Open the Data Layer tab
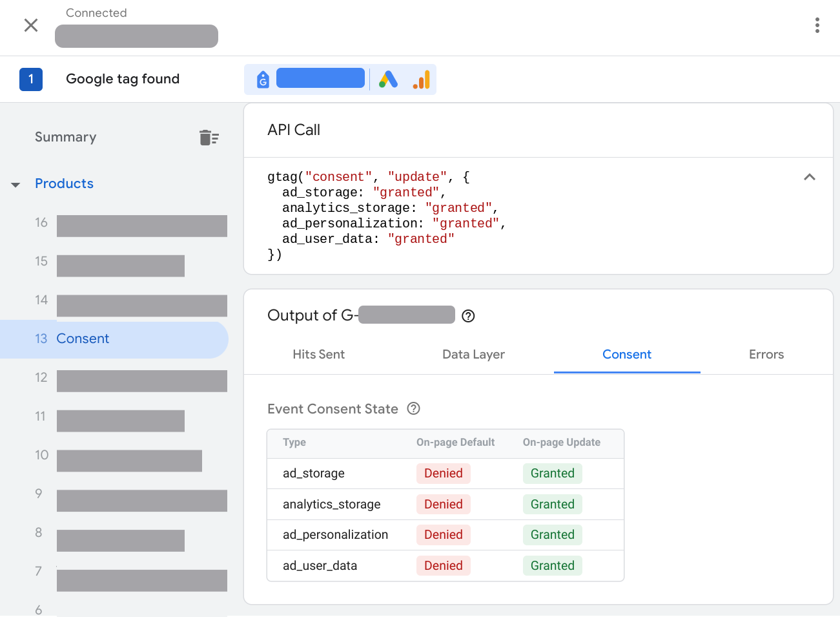 pos(473,354)
